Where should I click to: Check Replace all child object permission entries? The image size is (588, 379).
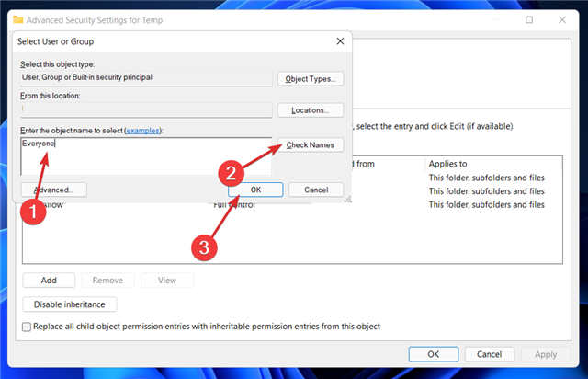pyautogui.click(x=27, y=327)
